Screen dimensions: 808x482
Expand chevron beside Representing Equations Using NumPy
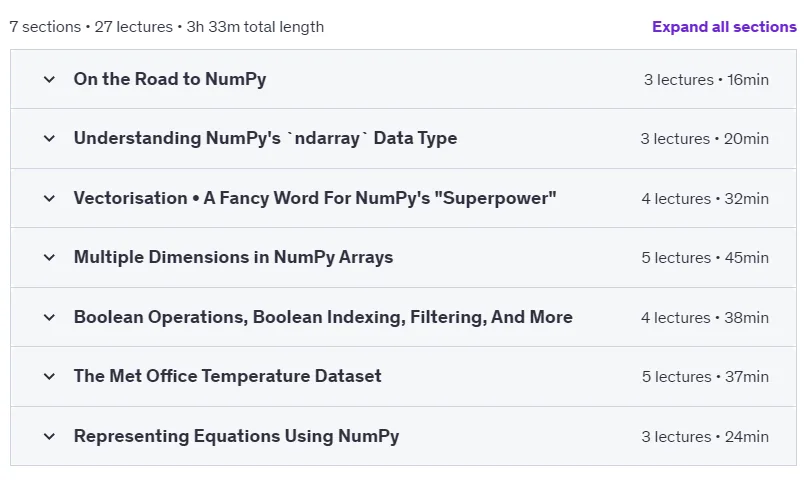(49, 437)
